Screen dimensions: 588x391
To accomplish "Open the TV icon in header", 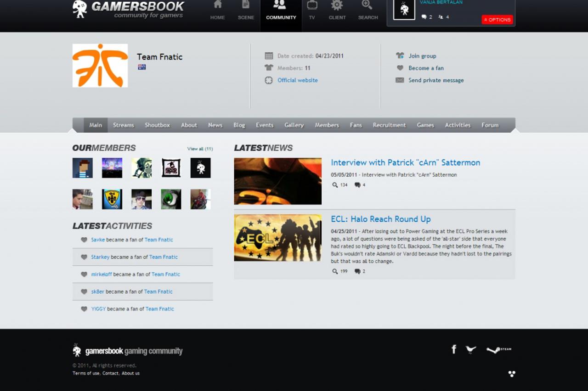I will coord(312,6).
